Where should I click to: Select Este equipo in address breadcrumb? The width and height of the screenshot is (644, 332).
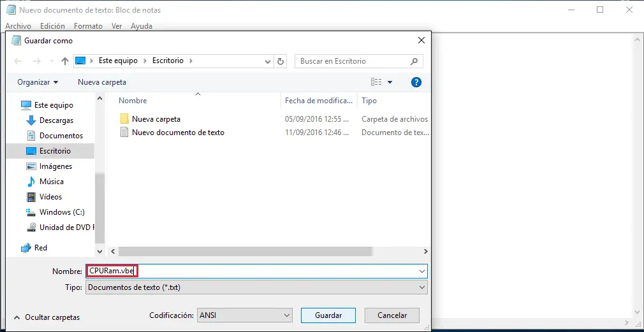[x=119, y=61]
